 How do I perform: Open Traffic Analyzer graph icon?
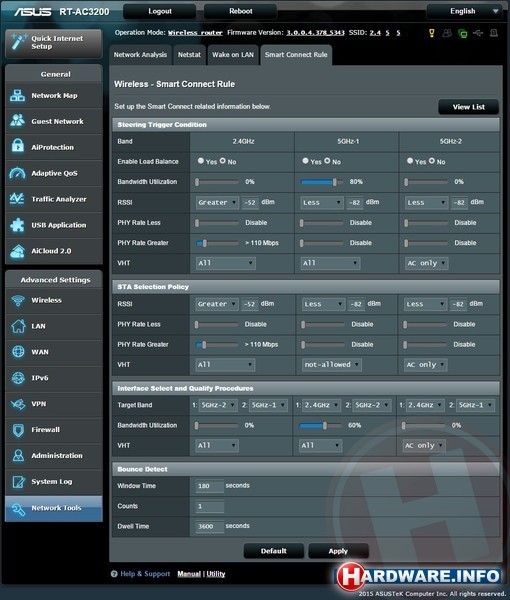point(18,199)
